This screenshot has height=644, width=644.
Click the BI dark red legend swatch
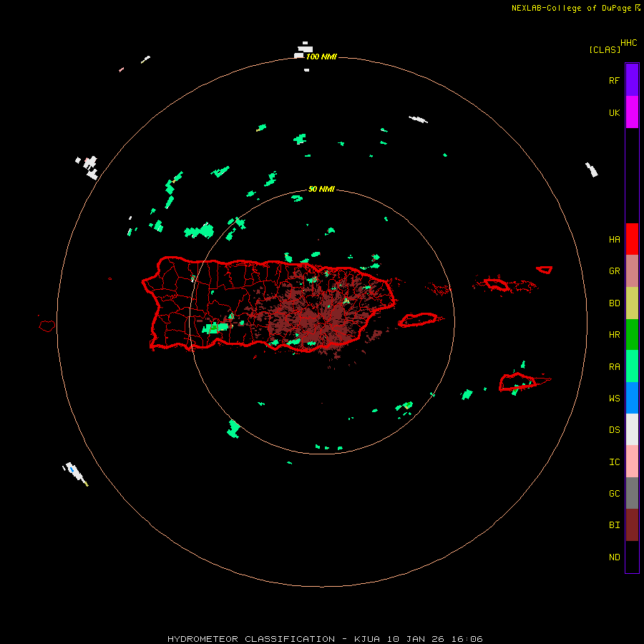click(x=632, y=525)
